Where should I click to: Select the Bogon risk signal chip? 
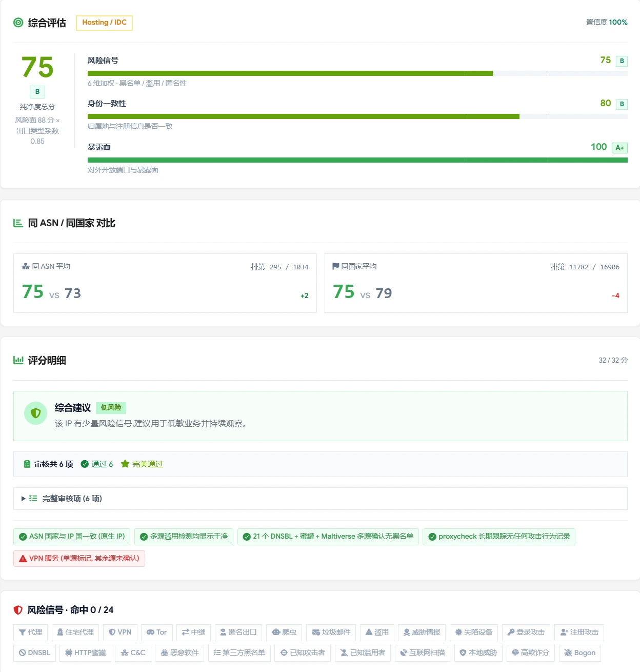coord(579,653)
